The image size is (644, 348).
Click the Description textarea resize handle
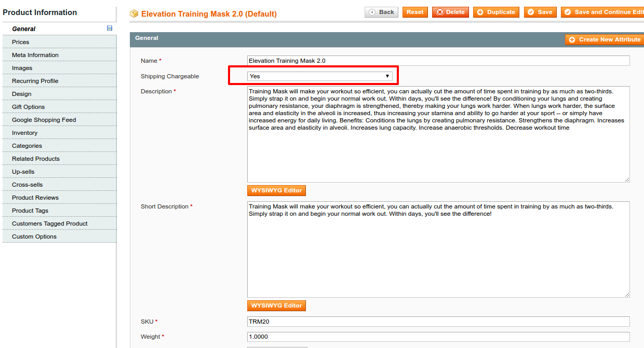(627, 179)
